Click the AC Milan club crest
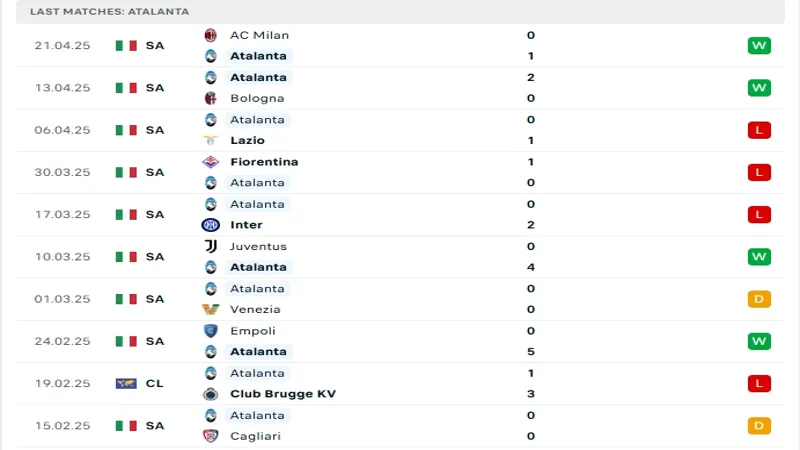 tap(211, 35)
